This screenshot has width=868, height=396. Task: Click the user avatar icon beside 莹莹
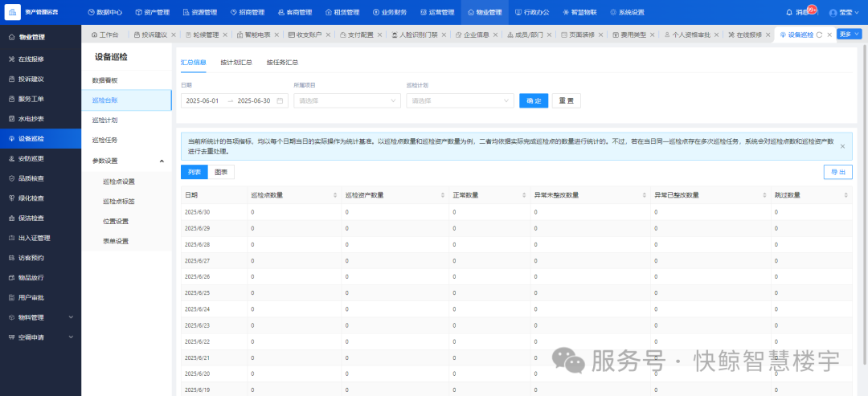point(833,12)
